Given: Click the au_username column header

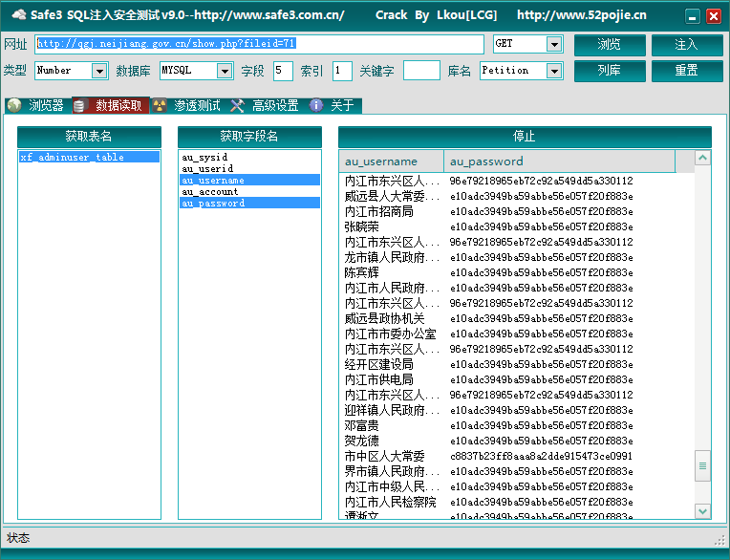Looking at the screenshot, I should (x=392, y=162).
